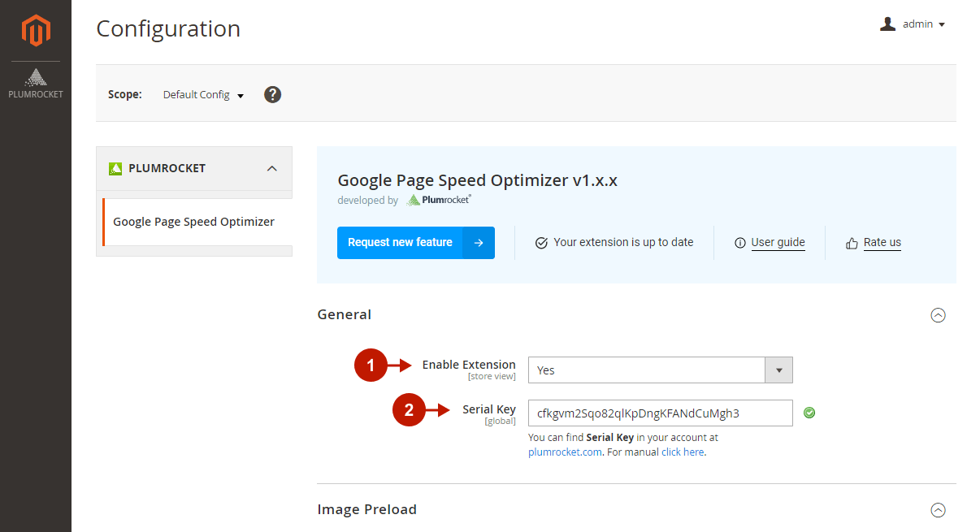Click the thumbs-up Rate us icon
The width and height of the screenshot is (980, 532).
(x=852, y=243)
